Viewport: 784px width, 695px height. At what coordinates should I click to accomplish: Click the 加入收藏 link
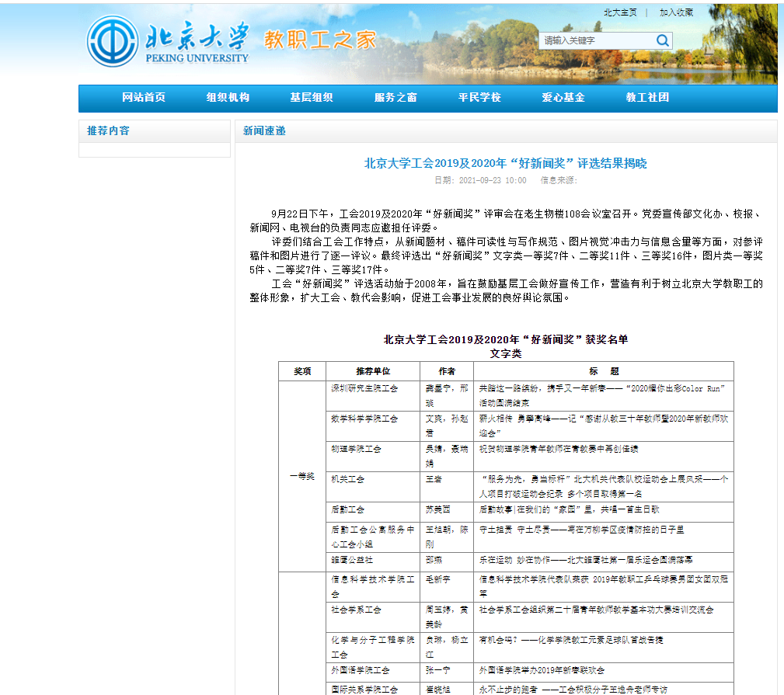[x=676, y=12]
